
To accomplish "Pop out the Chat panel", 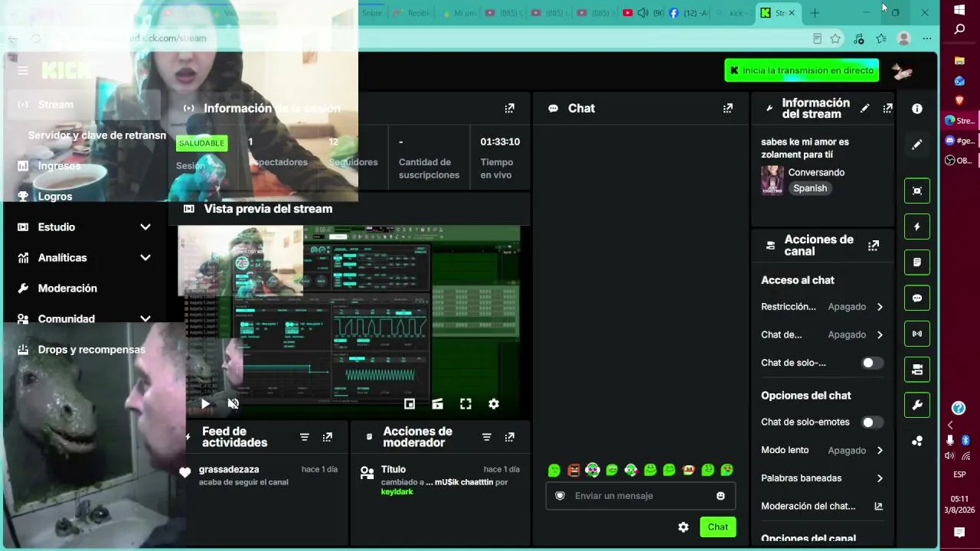I will click(x=728, y=109).
